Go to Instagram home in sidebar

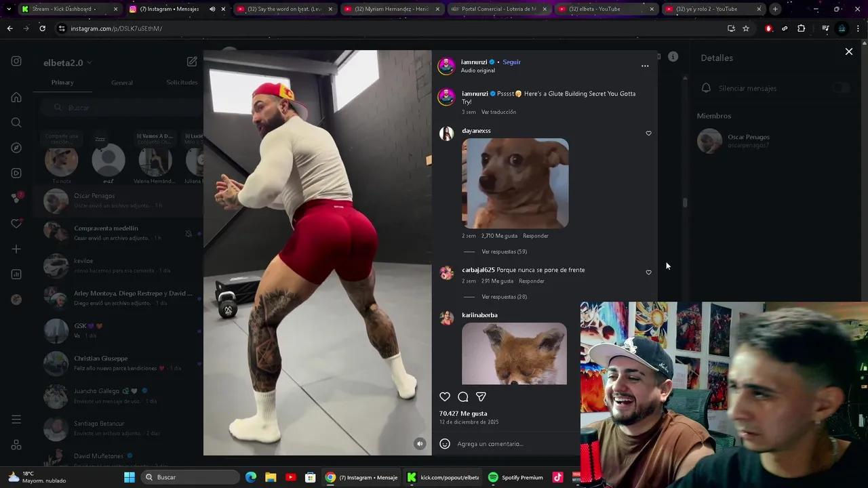tap(16, 98)
